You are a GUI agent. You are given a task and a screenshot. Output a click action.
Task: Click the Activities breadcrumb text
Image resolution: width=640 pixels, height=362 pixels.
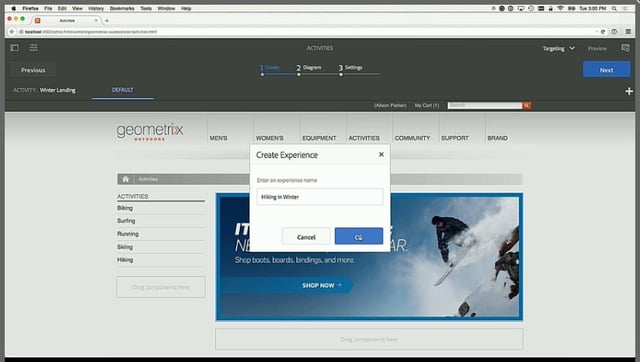(x=148, y=179)
